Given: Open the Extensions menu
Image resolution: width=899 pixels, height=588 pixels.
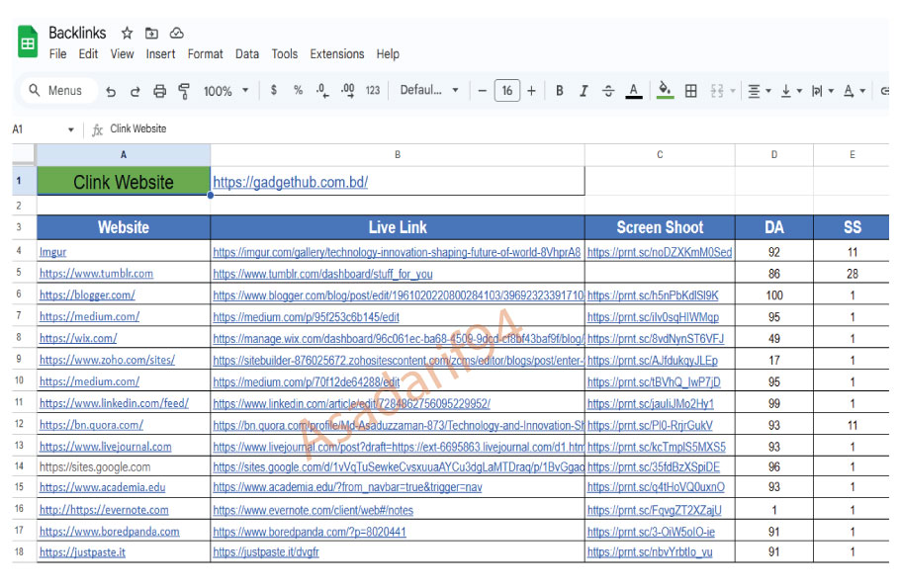Looking at the screenshot, I should click(x=337, y=54).
